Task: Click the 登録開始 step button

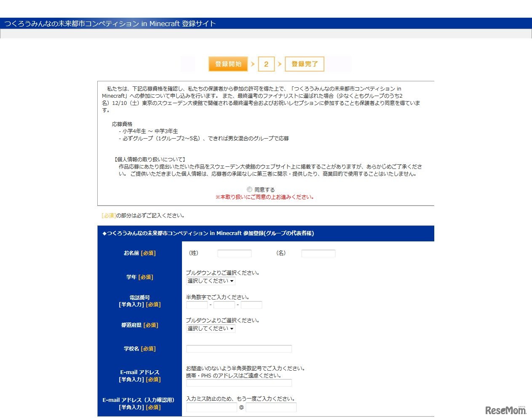Action: click(x=228, y=64)
